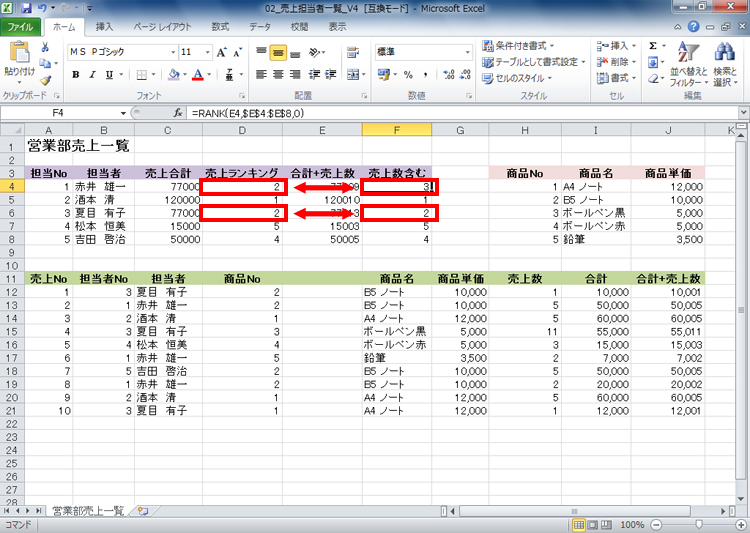Viewport: 750px width, 533px height.
Task: Undo via Quick Access toolbar
Action: click(x=42, y=8)
